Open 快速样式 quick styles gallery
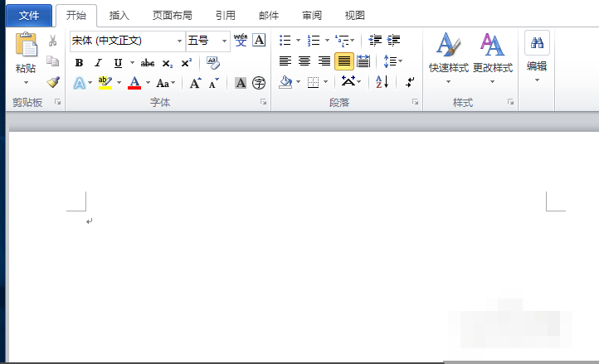 pos(449,58)
